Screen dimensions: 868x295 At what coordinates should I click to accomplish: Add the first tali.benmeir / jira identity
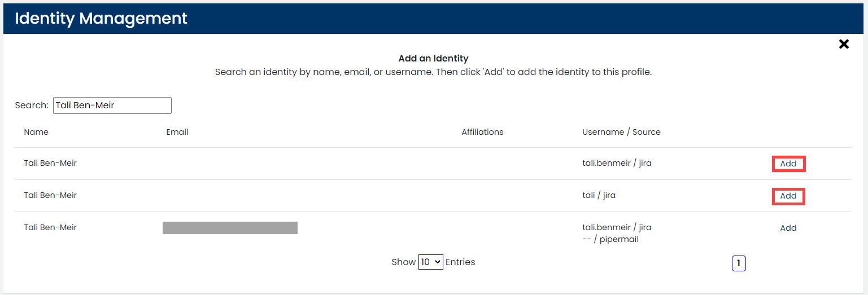[788, 164]
